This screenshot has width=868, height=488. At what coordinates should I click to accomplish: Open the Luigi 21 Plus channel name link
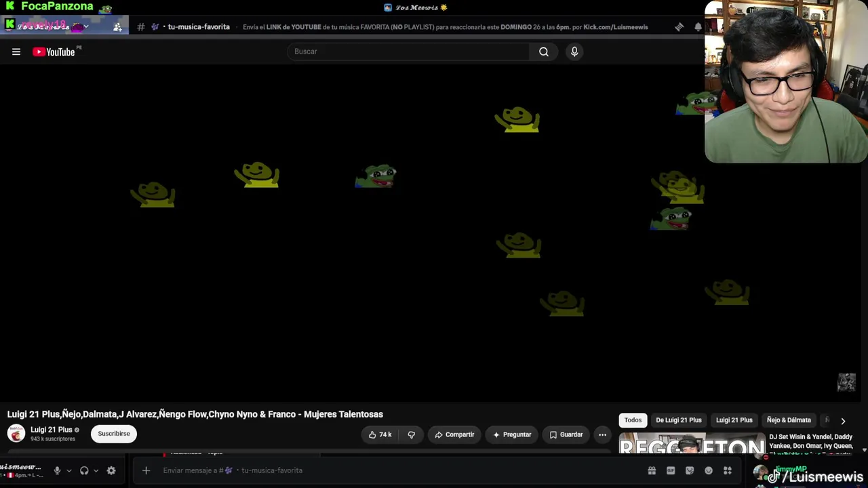(x=52, y=430)
